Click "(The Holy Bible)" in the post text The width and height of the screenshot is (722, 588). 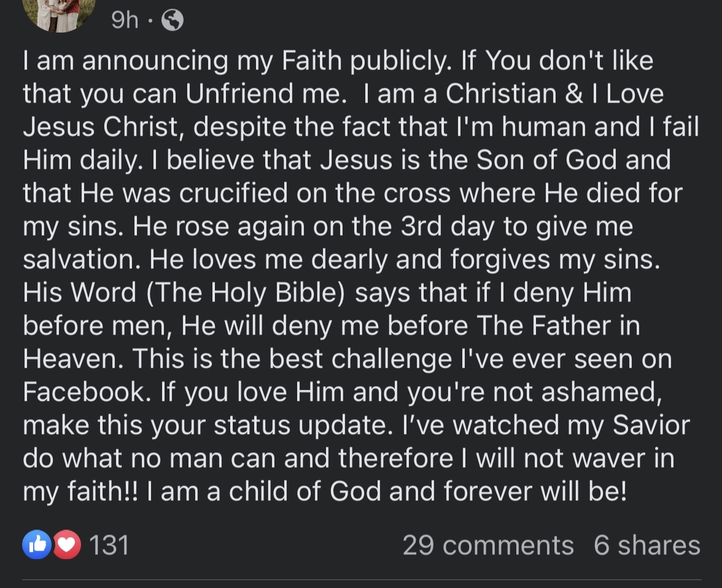pyautogui.click(x=246, y=293)
